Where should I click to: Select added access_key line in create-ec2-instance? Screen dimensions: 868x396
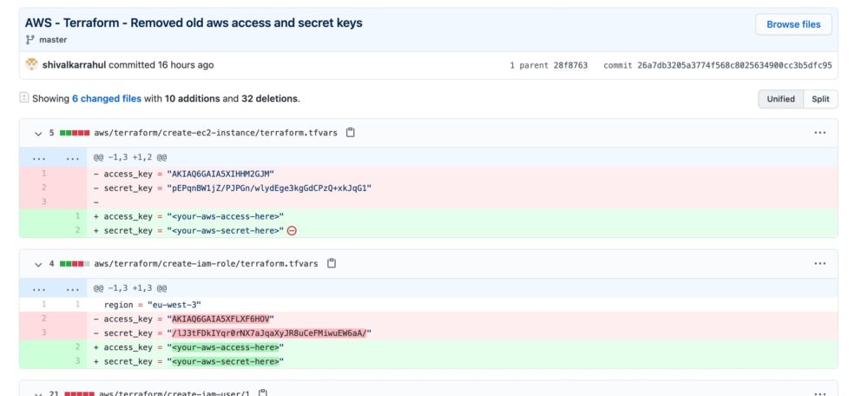429,216
